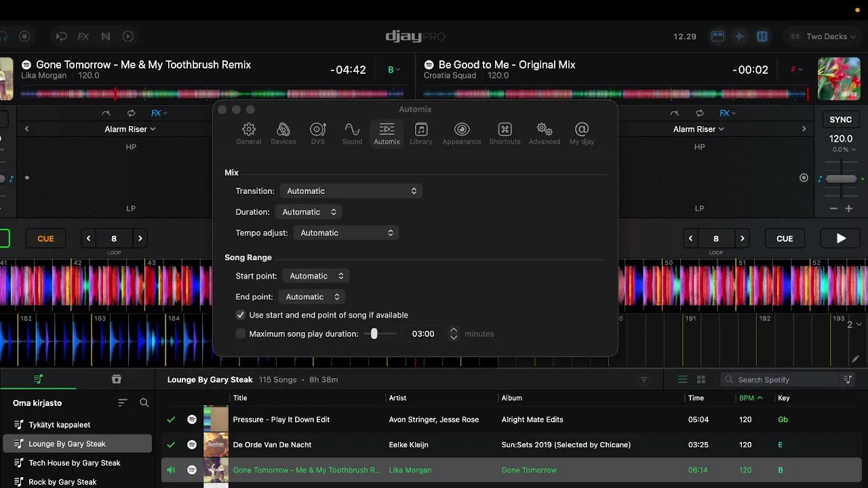The width and height of the screenshot is (868, 488).
Task: Switch to the DVS preferences tab
Action: pyautogui.click(x=318, y=134)
